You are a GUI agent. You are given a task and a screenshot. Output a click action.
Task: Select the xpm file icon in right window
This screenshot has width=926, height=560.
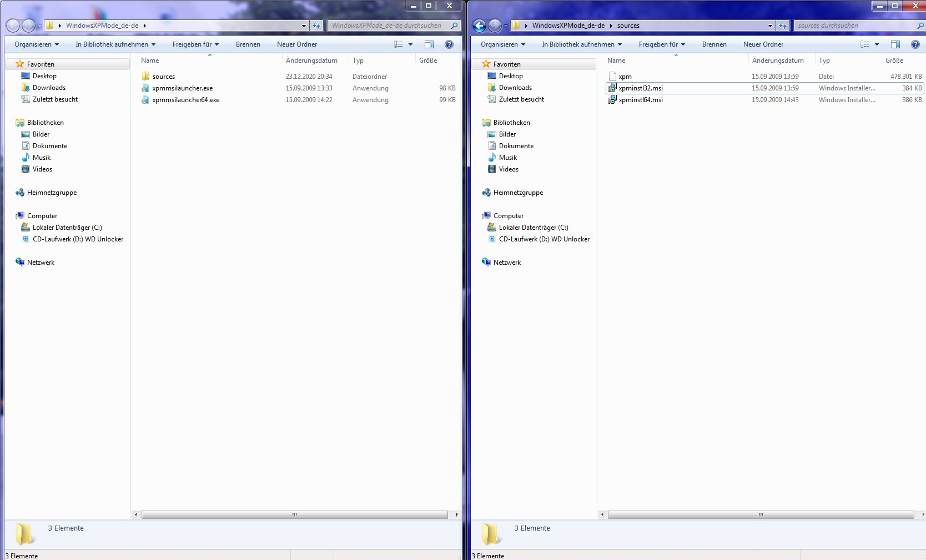[612, 76]
